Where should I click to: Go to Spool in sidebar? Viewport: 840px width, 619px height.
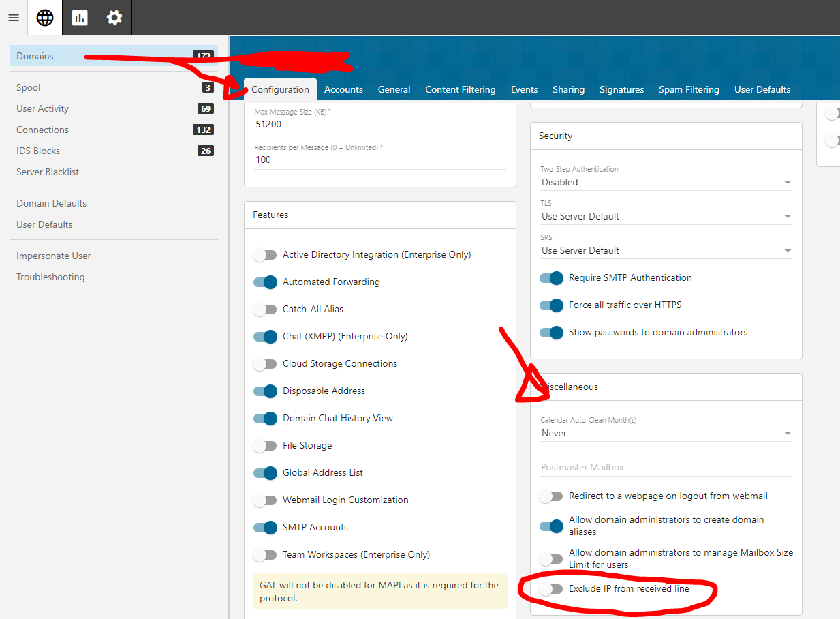coord(29,87)
